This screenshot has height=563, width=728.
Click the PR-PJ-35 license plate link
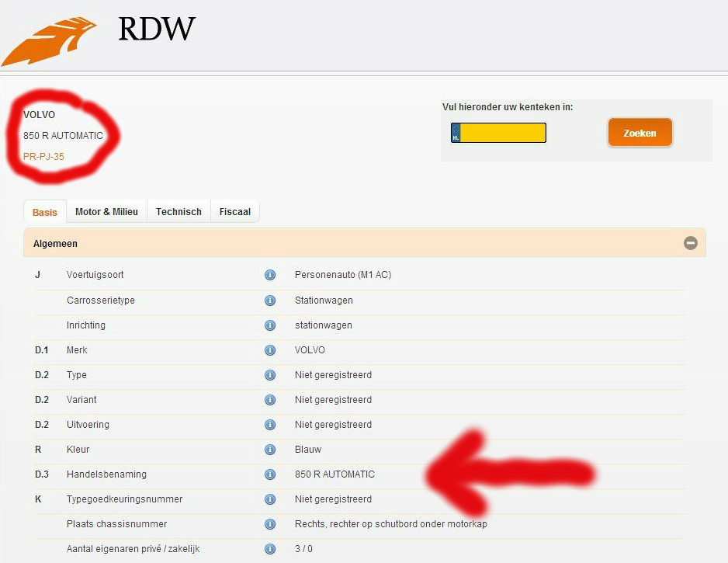[43, 156]
